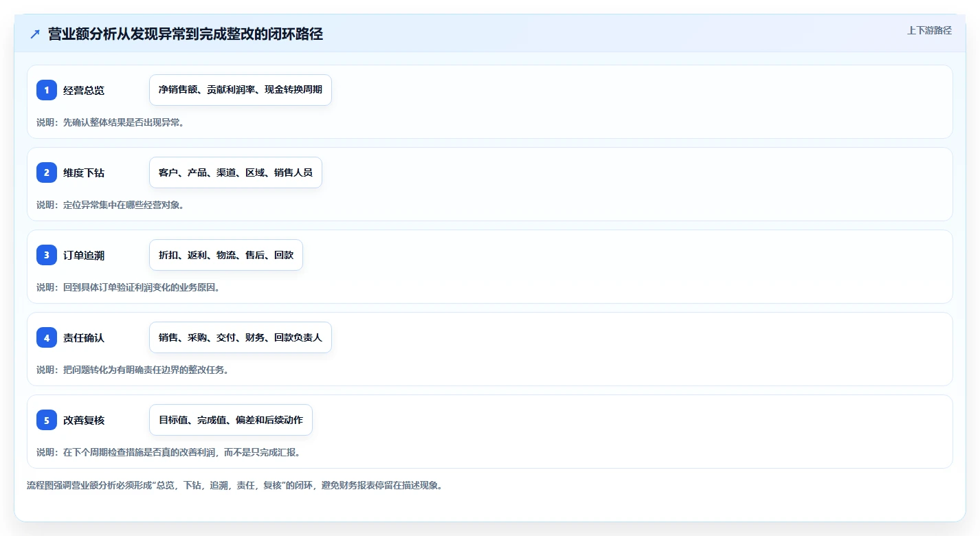Viewport: 980px width, 536px height.
Task: Click the step 3 number badge
Action: point(47,255)
